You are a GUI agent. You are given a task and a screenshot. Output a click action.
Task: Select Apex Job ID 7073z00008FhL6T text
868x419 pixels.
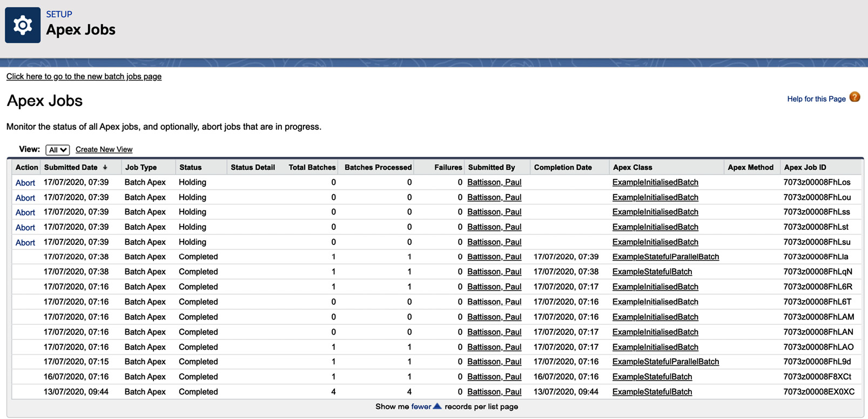pyautogui.click(x=817, y=302)
